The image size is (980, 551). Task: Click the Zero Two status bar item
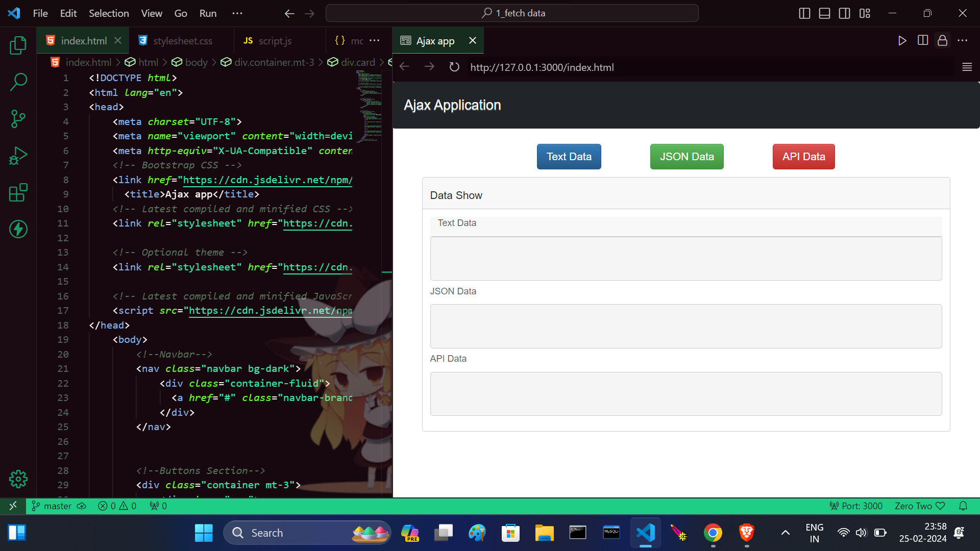point(920,506)
